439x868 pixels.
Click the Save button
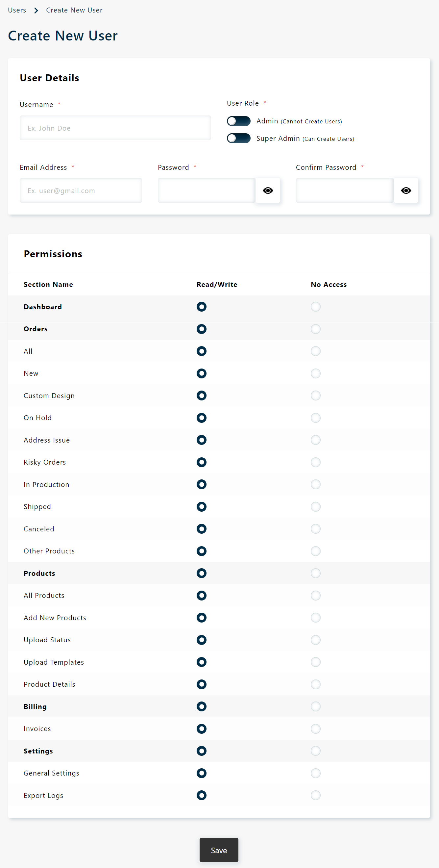219,850
